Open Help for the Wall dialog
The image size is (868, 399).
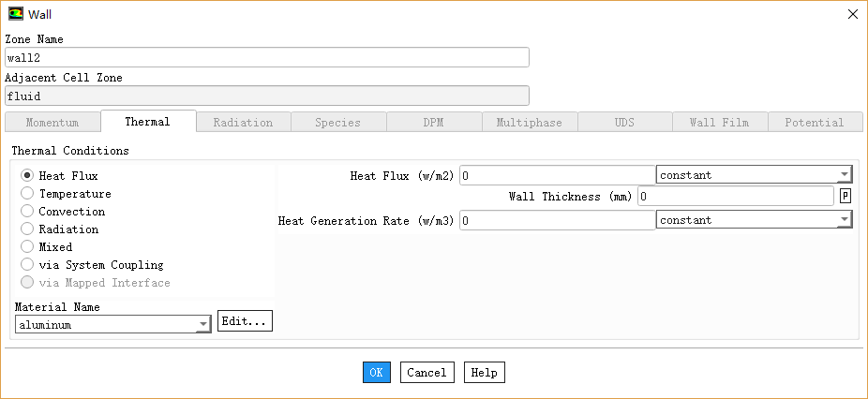click(x=484, y=373)
